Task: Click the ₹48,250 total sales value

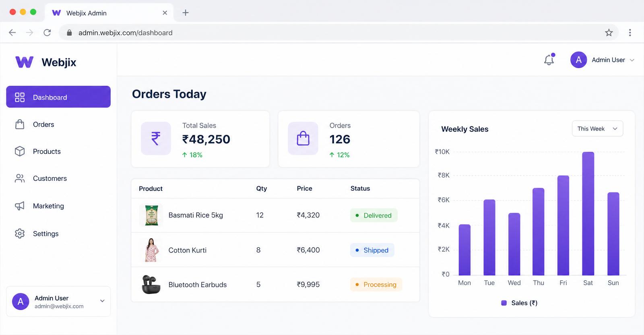Action: (206, 139)
